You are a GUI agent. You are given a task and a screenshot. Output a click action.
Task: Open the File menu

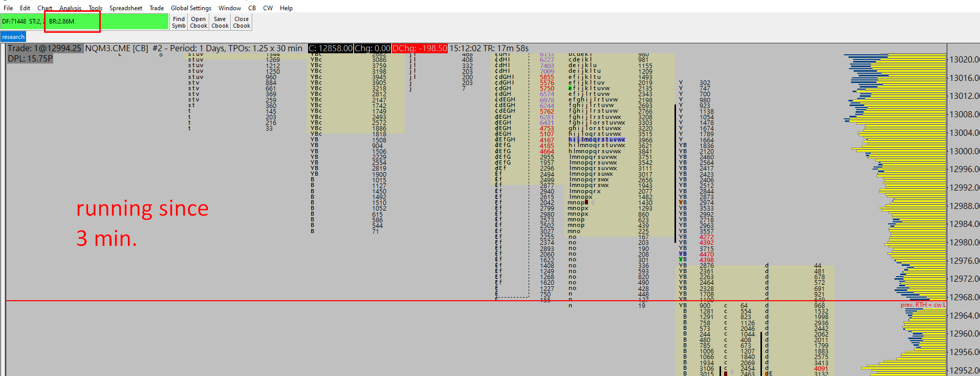point(8,8)
